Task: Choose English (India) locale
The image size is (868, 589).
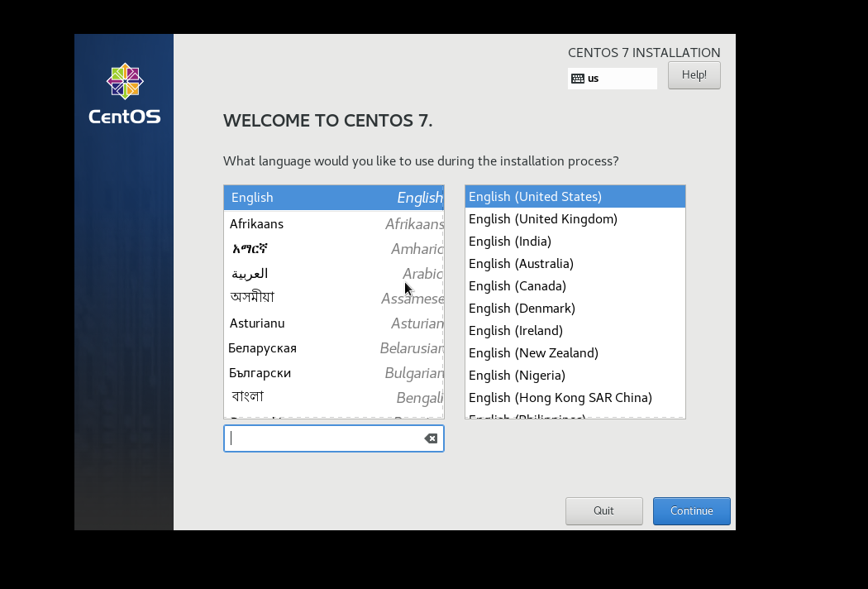Action: point(575,241)
